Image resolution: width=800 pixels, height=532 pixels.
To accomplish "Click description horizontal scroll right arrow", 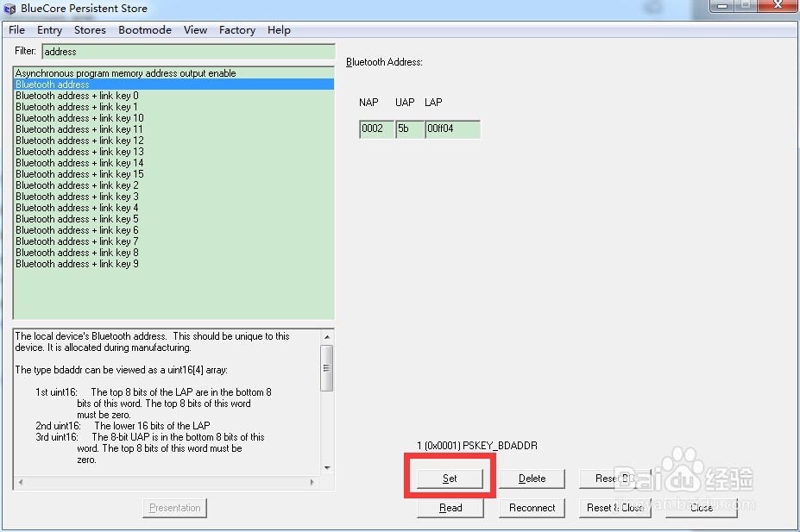I will click(x=312, y=482).
